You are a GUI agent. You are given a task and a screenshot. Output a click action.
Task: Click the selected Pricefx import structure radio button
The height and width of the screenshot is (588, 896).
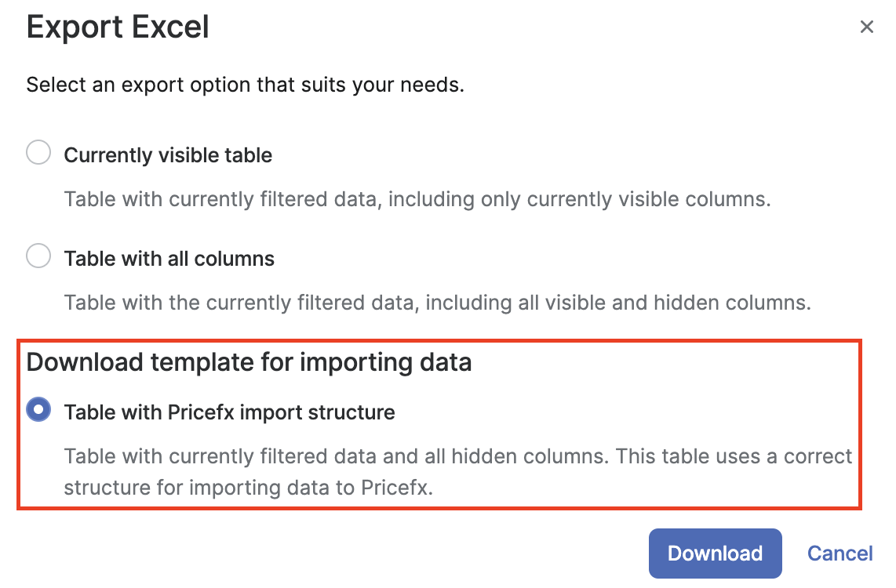38,410
